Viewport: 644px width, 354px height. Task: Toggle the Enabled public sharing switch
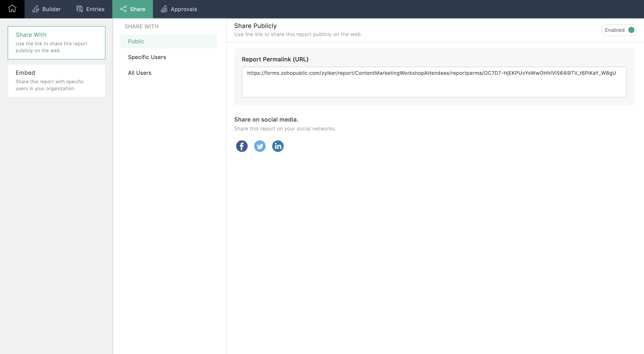[x=631, y=30]
